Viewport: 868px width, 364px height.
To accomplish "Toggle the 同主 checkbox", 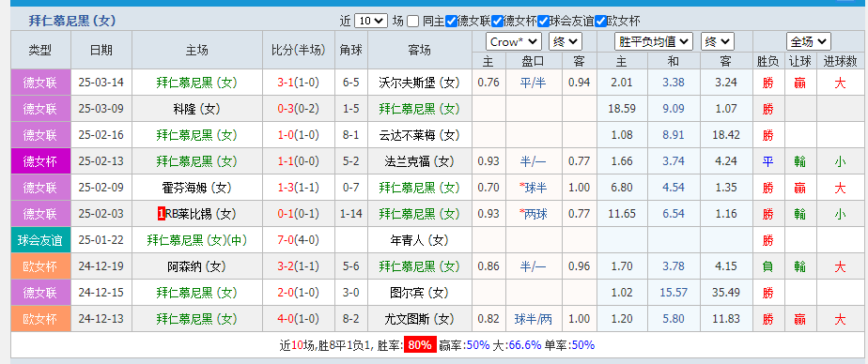I will coord(413,22).
